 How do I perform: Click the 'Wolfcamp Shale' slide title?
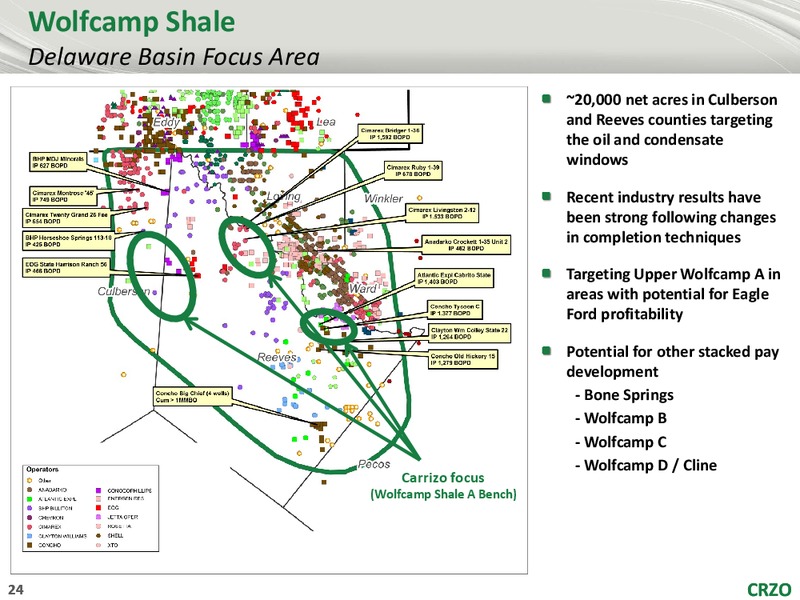coord(132,22)
